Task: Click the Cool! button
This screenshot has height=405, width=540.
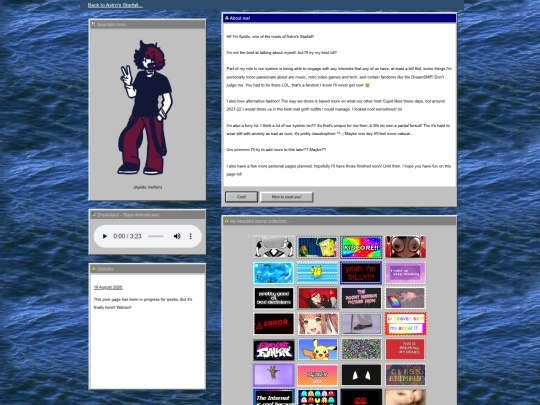Action: click(x=241, y=197)
